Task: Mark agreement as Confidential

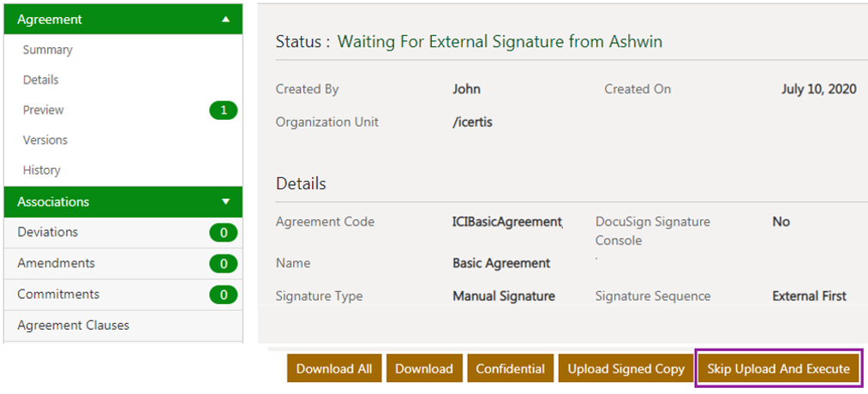Action: (510, 368)
